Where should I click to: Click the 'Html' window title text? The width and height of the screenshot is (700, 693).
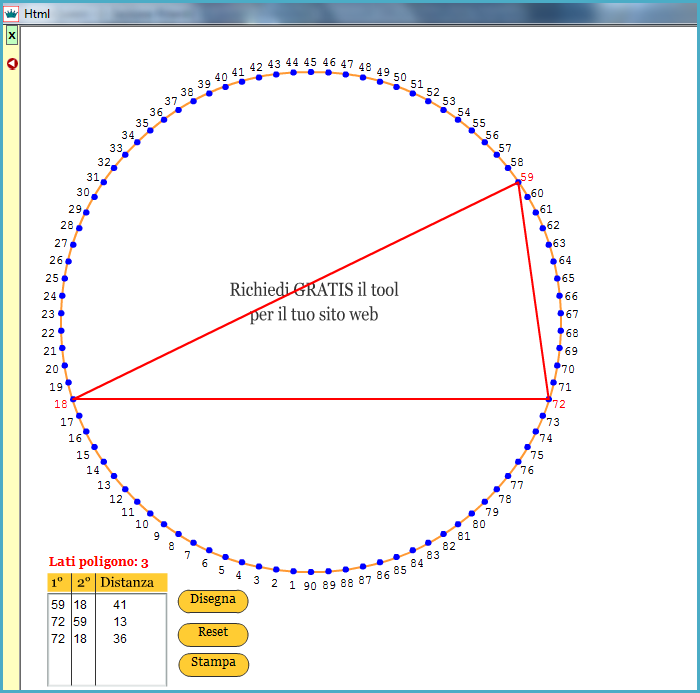click(37, 14)
